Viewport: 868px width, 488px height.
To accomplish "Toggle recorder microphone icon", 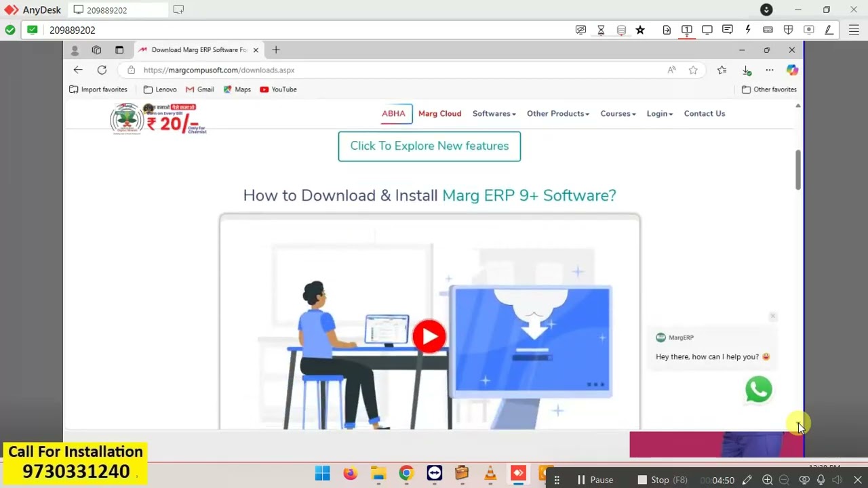I will coord(821,480).
